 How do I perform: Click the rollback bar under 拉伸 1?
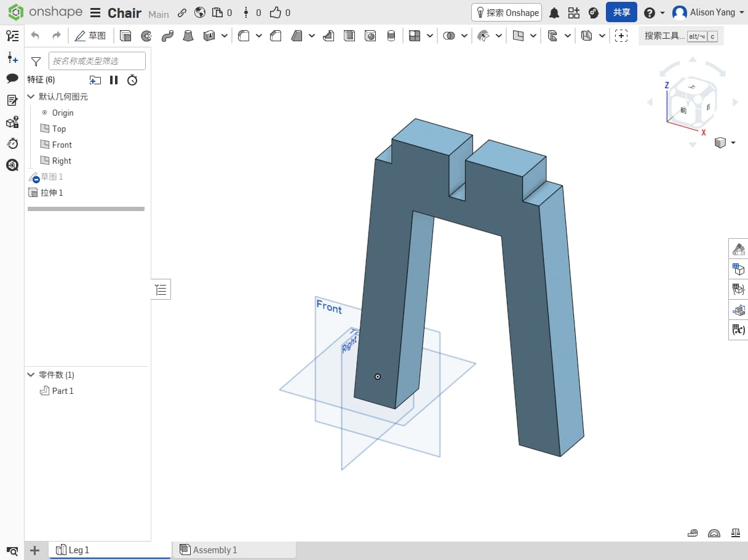click(86, 209)
